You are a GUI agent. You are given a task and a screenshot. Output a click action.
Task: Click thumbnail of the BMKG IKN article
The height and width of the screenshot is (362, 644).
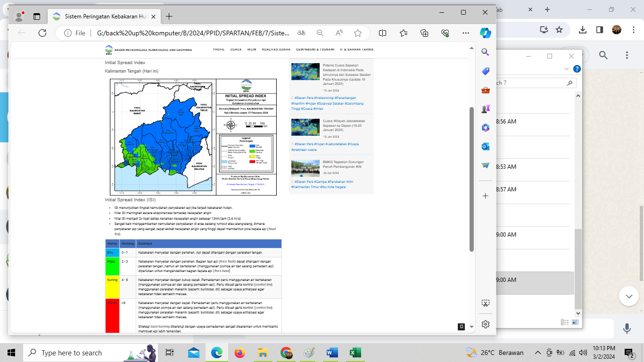click(x=305, y=168)
